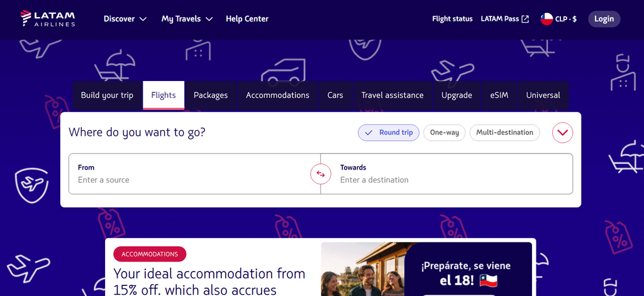Open the Help Center link
Image resolution: width=644 pixels, height=296 pixels.
(x=247, y=19)
